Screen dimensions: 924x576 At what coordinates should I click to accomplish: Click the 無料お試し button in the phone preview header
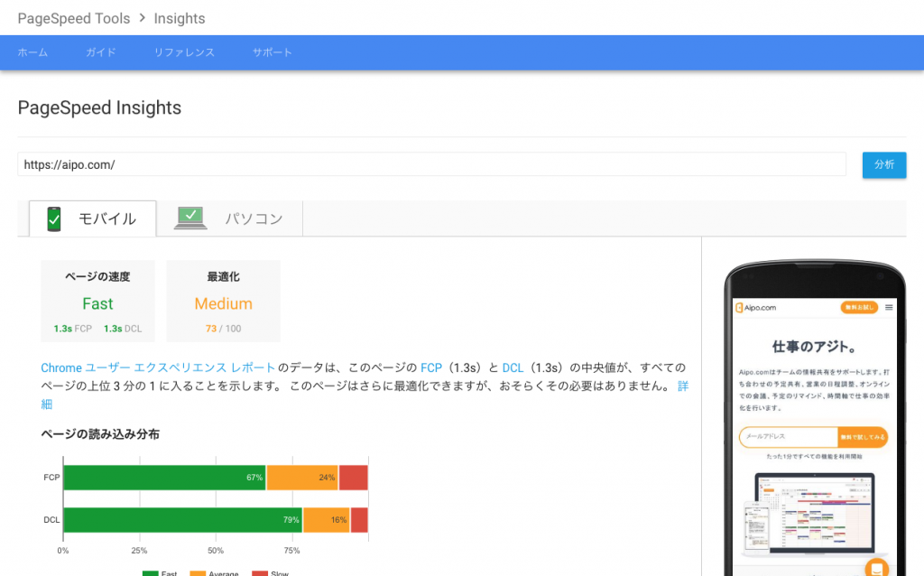(x=859, y=307)
